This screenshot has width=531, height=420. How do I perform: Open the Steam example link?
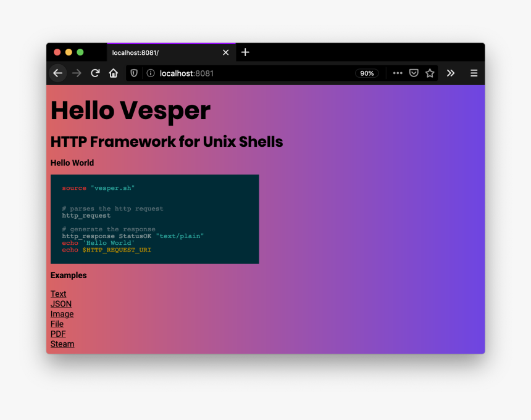62,344
